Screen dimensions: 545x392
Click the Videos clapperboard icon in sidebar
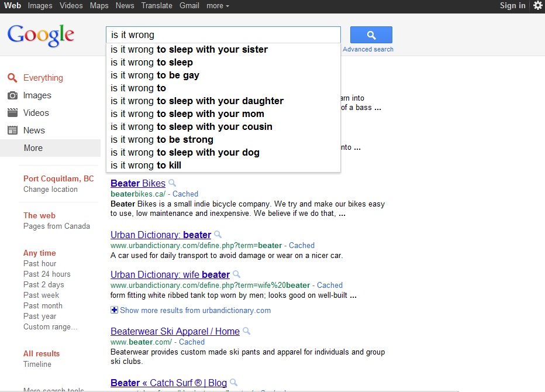[12, 113]
